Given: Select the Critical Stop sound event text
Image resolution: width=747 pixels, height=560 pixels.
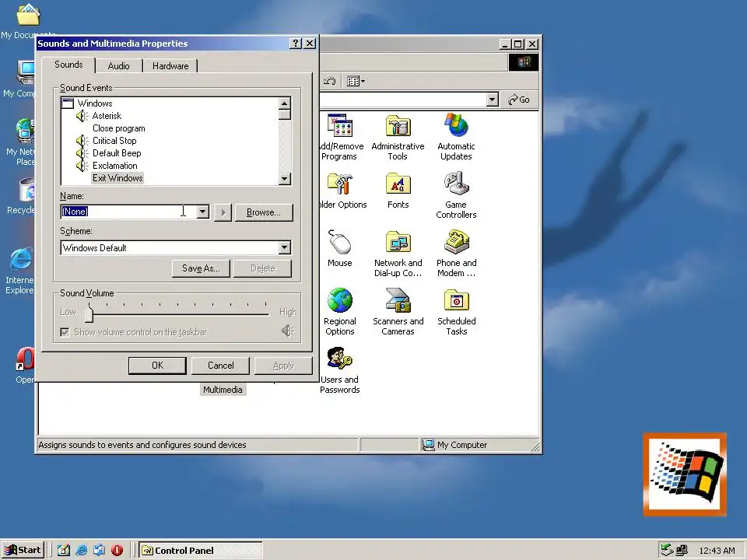Looking at the screenshot, I should tap(114, 141).
